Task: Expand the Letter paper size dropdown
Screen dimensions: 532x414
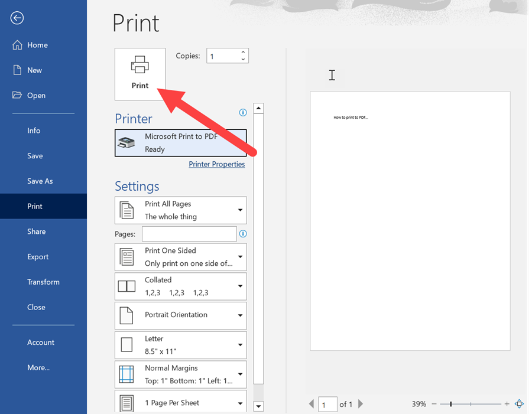Action: pos(180,345)
